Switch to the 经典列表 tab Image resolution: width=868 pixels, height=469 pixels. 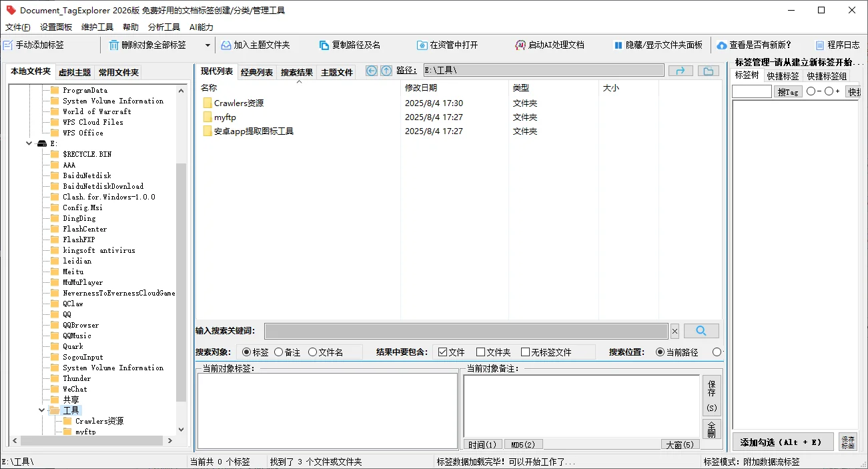(x=257, y=73)
